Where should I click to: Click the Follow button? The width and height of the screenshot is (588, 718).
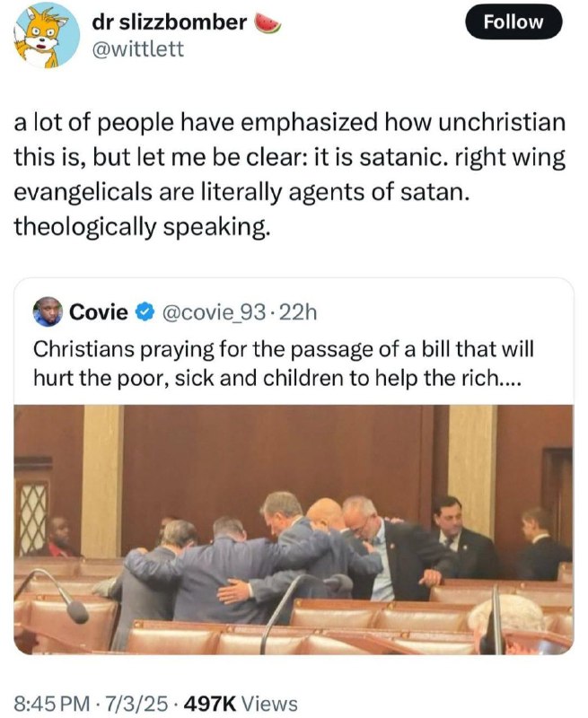point(513,22)
